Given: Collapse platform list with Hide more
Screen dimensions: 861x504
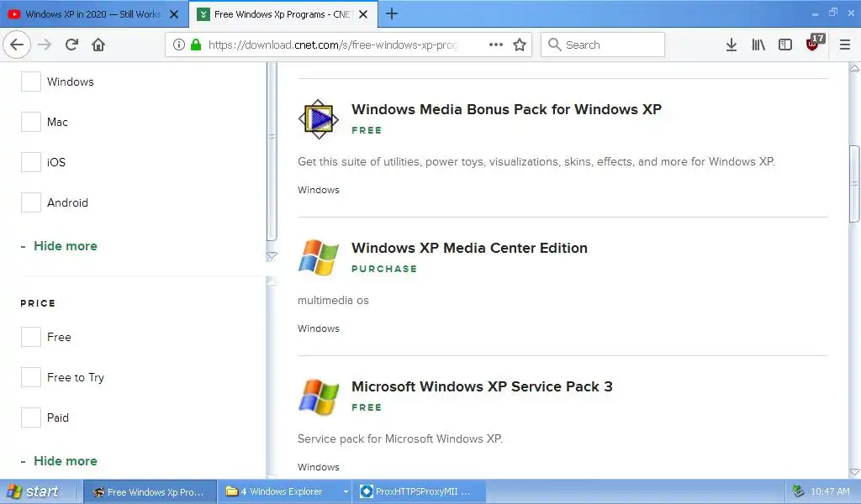Looking at the screenshot, I should [x=66, y=245].
